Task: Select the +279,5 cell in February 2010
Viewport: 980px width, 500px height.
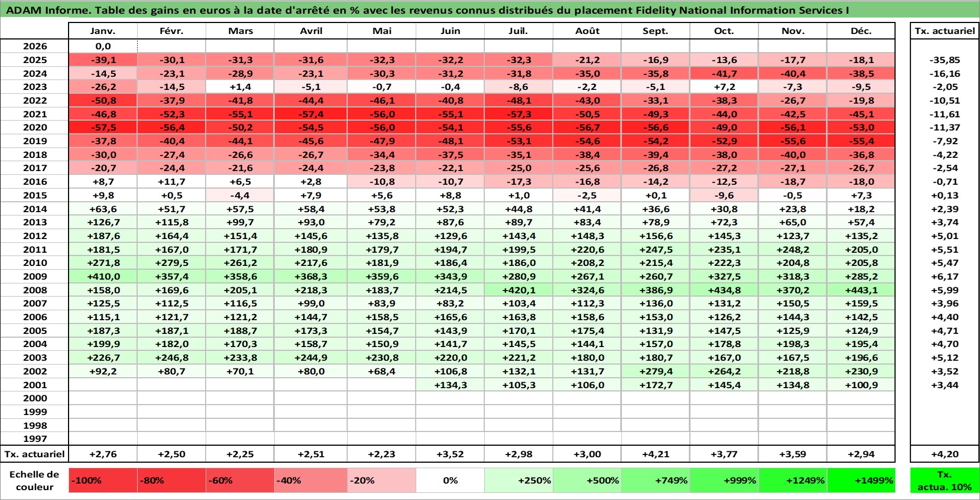Action: [171, 263]
